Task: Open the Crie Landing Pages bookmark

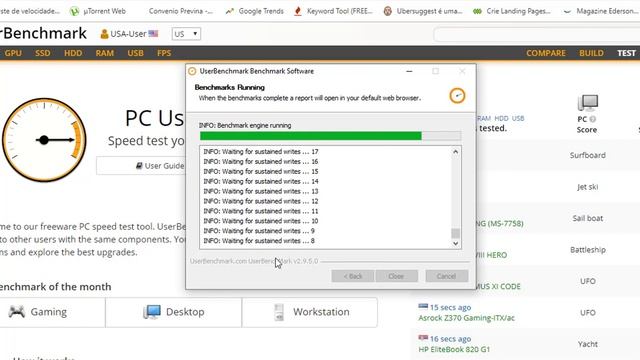Action: (x=512, y=11)
